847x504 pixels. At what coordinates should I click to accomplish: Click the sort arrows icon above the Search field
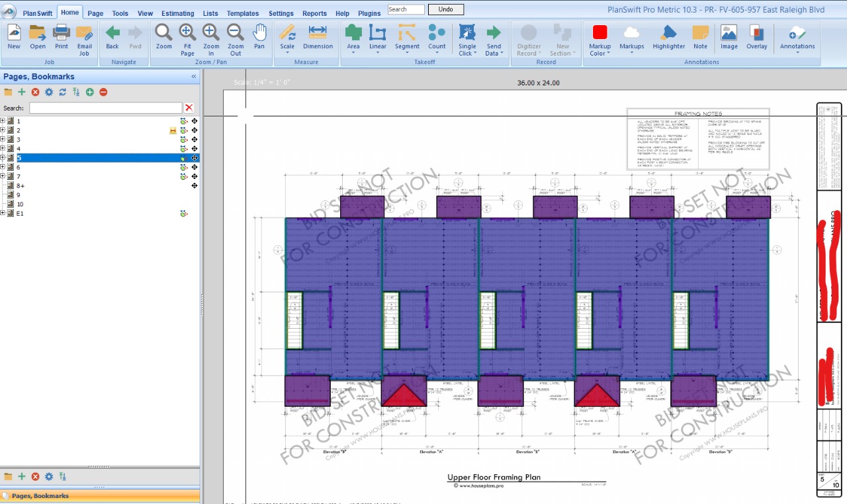click(x=76, y=92)
